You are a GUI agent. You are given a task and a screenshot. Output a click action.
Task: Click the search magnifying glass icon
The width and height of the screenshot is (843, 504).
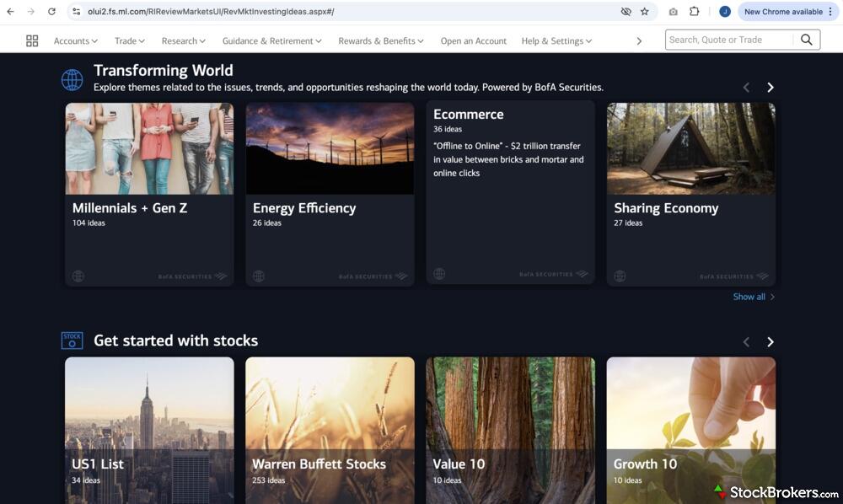point(807,40)
